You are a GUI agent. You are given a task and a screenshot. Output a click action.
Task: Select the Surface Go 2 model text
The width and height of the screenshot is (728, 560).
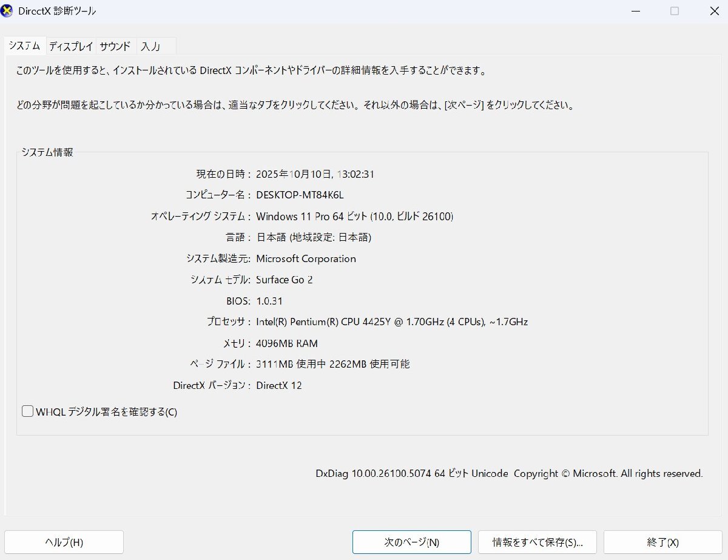[x=284, y=280]
